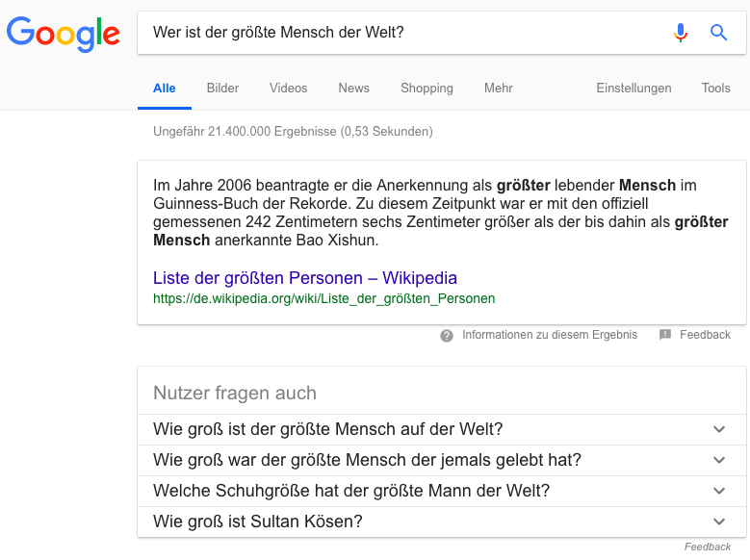Expand the Schuhgröße question chevron

click(x=718, y=491)
